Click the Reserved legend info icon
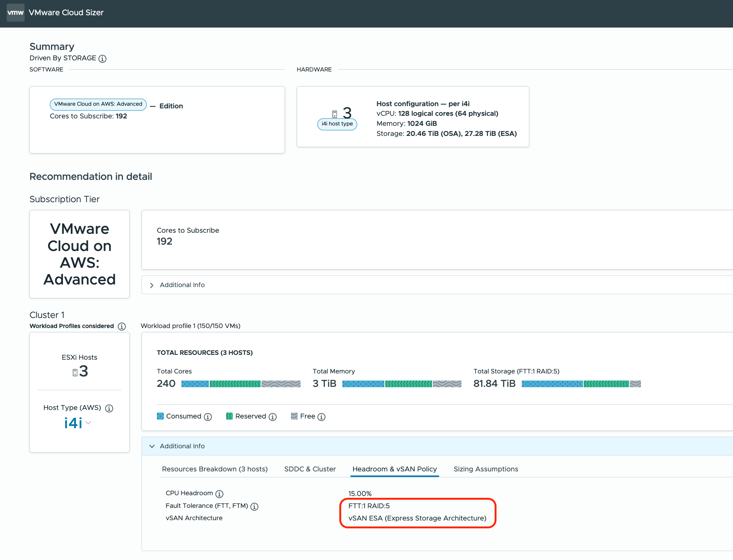The width and height of the screenshot is (733, 560). pyautogui.click(x=273, y=417)
